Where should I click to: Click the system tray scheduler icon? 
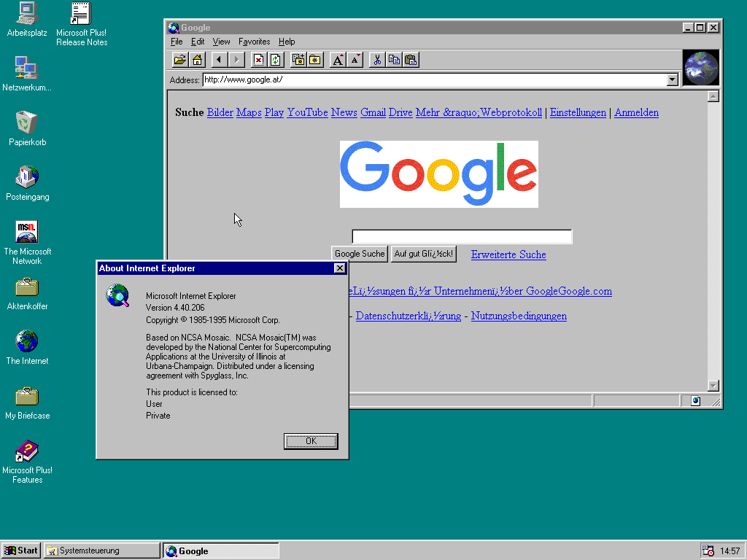(708, 551)
